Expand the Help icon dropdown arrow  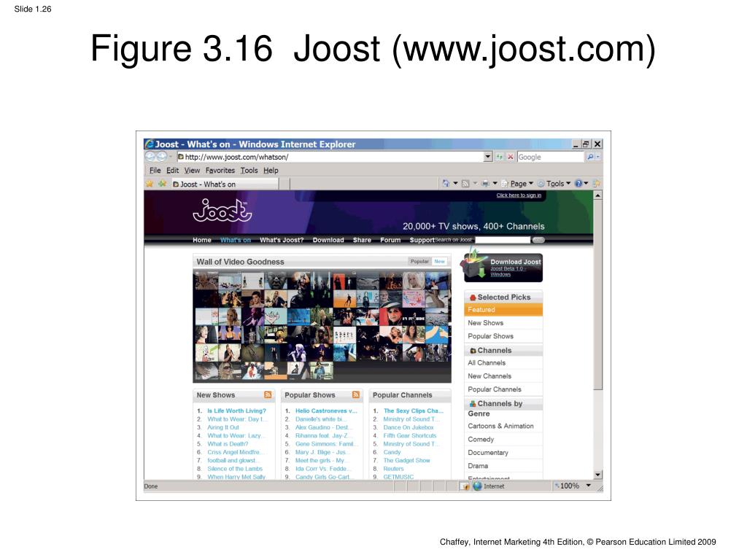click(x=586, y=183)
